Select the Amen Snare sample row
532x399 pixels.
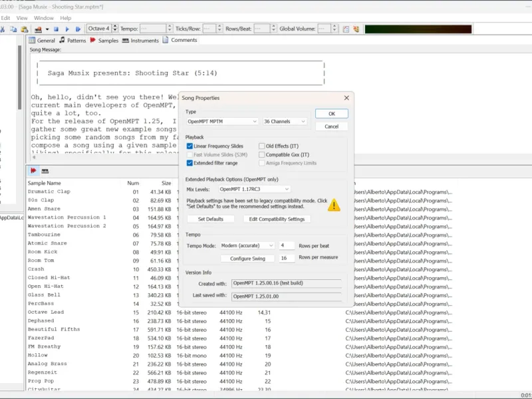(x=44, y=209)
